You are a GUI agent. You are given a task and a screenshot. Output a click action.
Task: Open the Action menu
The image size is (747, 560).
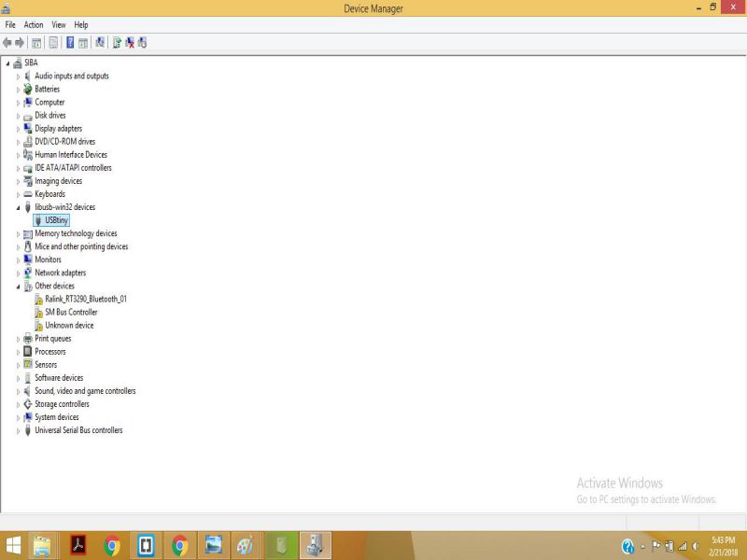click(34, 25)
